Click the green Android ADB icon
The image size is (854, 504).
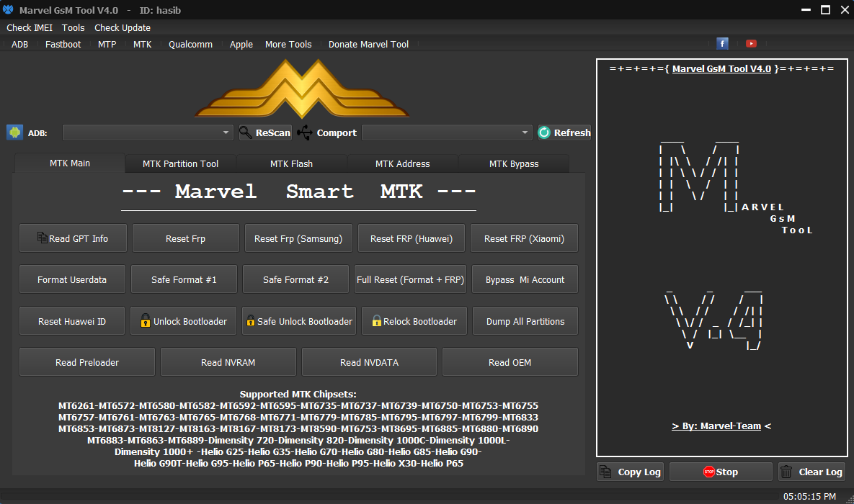pyautogui.click(x=14, y=132)
